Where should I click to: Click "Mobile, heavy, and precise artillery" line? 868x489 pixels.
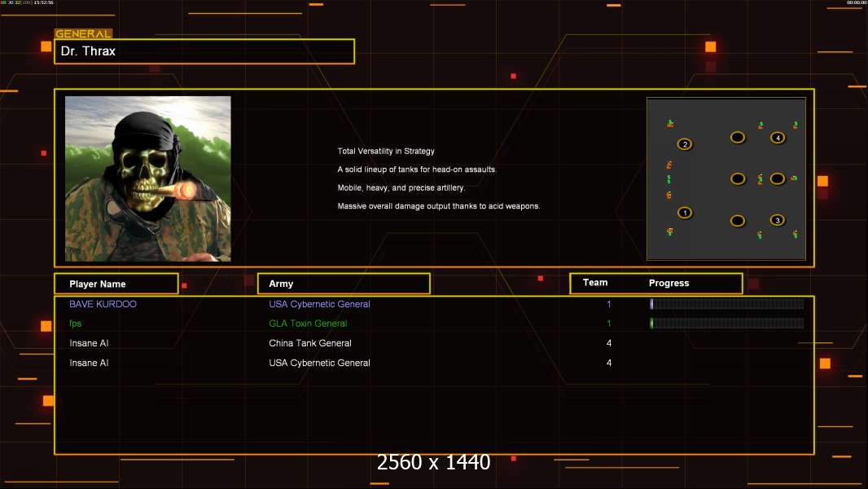click(x=401, y=187)
